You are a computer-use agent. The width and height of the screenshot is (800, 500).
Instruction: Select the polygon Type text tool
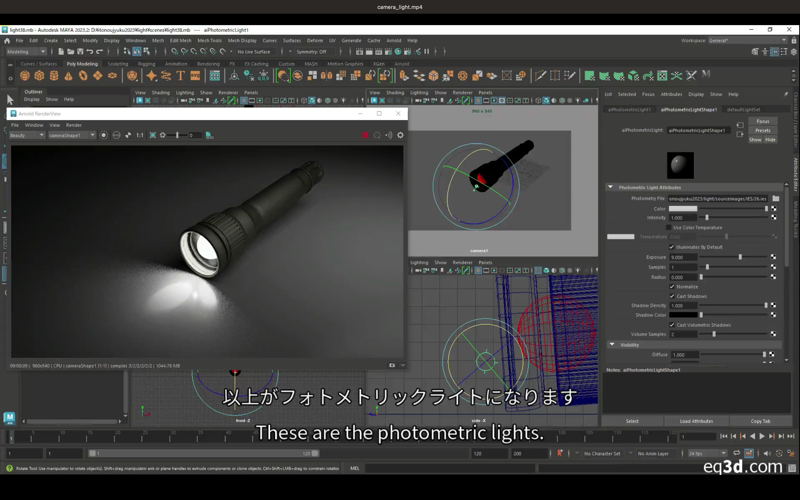(181, 75)
